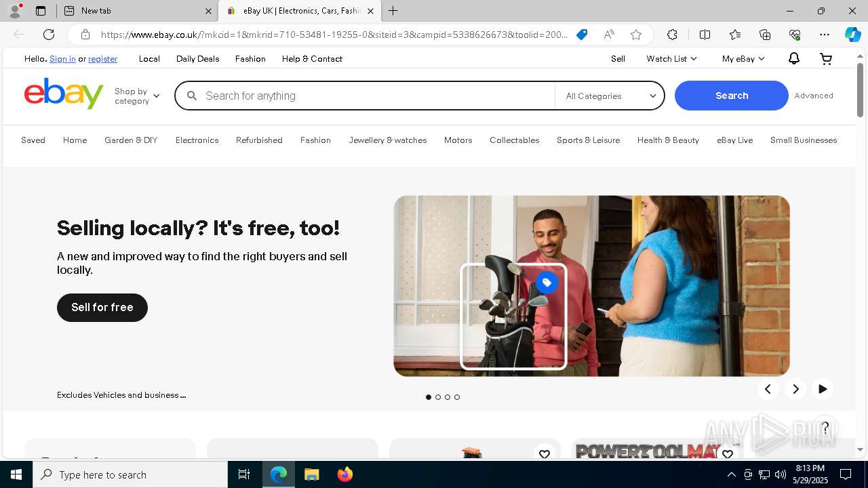Select first carousel slide dot
This screenshot has height=488, width=868.
coord(429,397)
